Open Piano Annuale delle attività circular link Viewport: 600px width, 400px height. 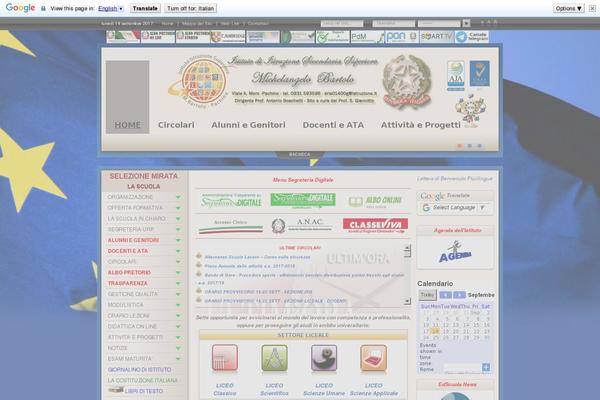[x=250, y=266]
